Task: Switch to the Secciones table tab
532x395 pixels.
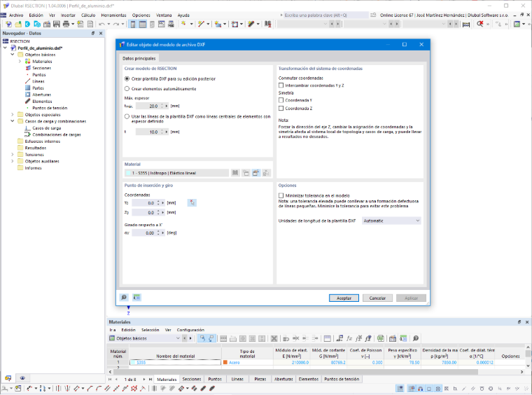Action: [x=192, y=379]
